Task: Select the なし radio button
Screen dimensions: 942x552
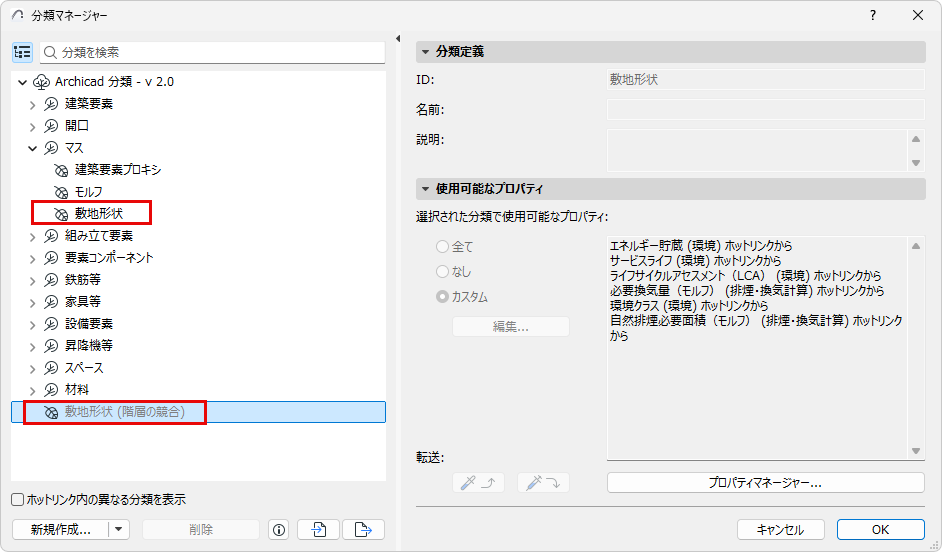Action: tap(442, 271)
